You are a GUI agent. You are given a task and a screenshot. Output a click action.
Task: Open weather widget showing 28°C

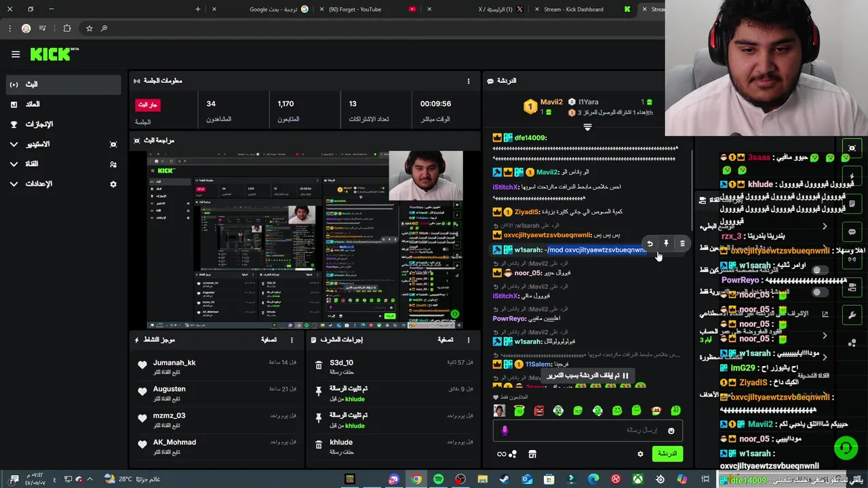pyautogui.click(x=133, y=479)
